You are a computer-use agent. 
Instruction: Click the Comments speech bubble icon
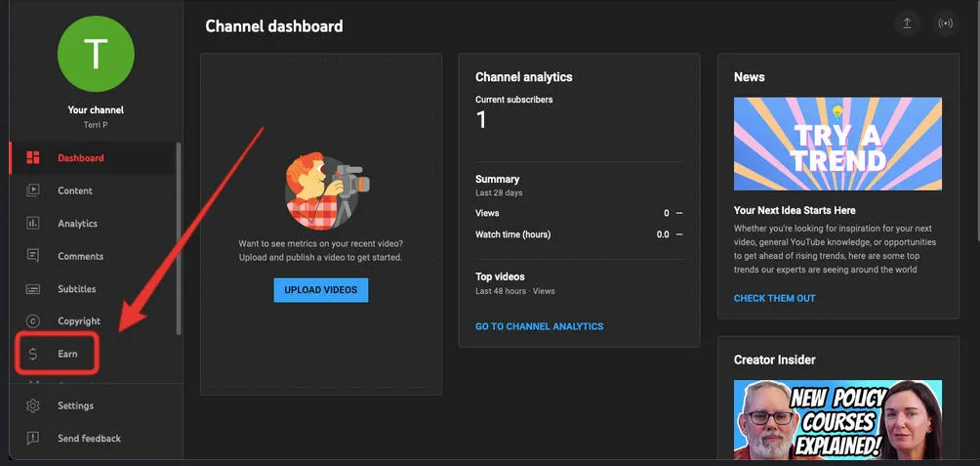(33, 256)
